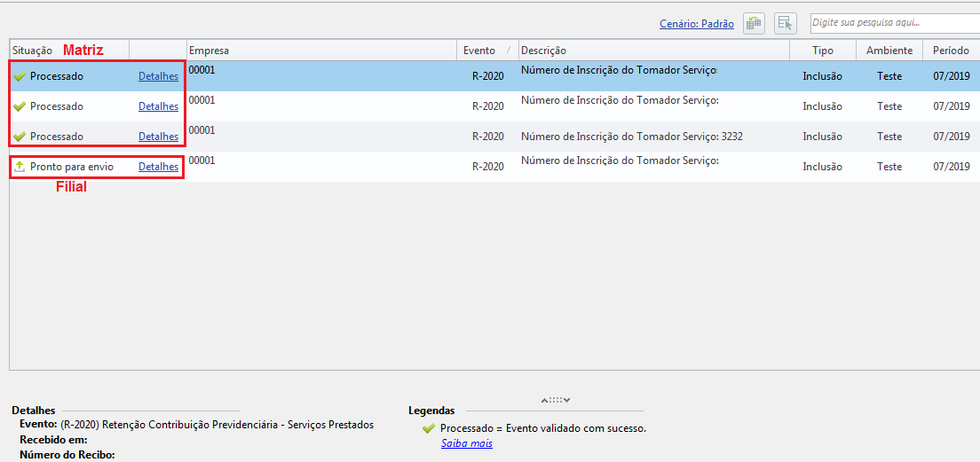Viewport: 980px width, 462px height.
Task: Open the Saiba mais link
Action: click(466, 443)
